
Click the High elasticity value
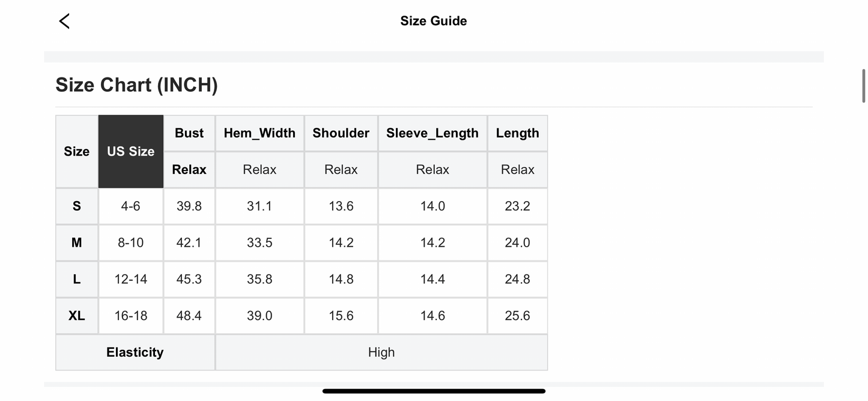[381, 352]
